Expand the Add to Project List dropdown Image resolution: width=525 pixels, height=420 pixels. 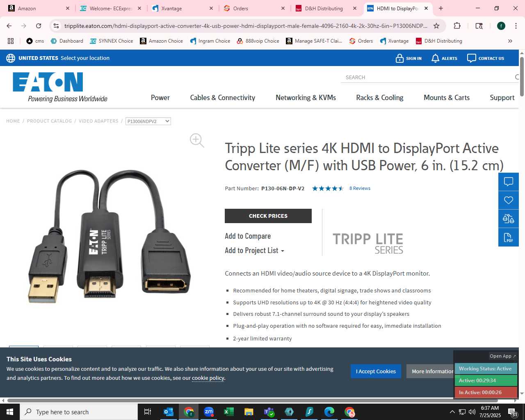254,251
